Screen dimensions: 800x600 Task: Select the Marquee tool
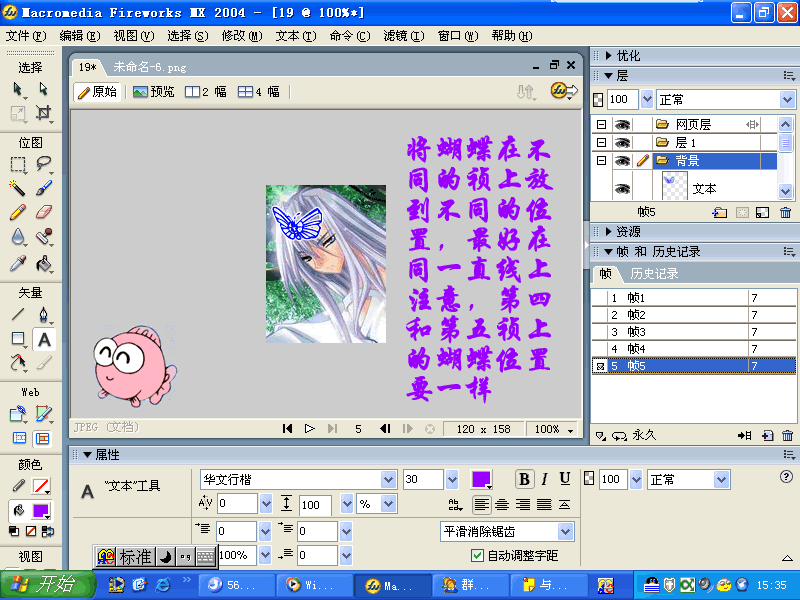(x=17, y=164)
